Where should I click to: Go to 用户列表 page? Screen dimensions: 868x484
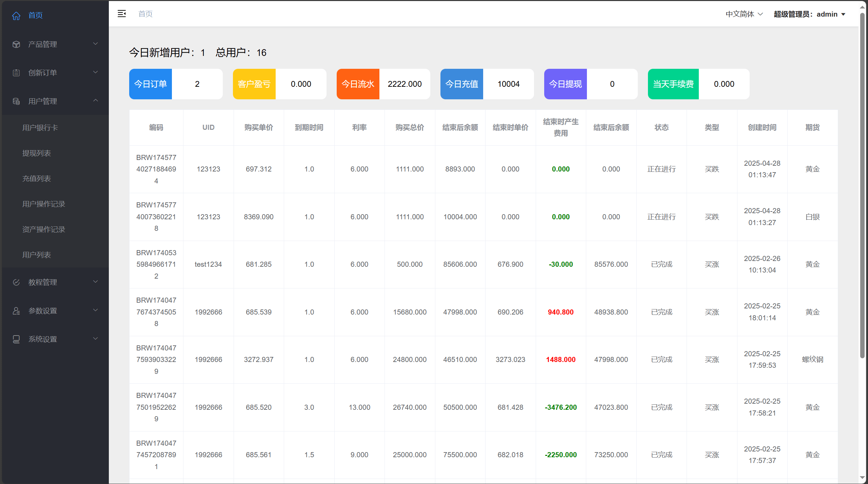tap(37, 255)
